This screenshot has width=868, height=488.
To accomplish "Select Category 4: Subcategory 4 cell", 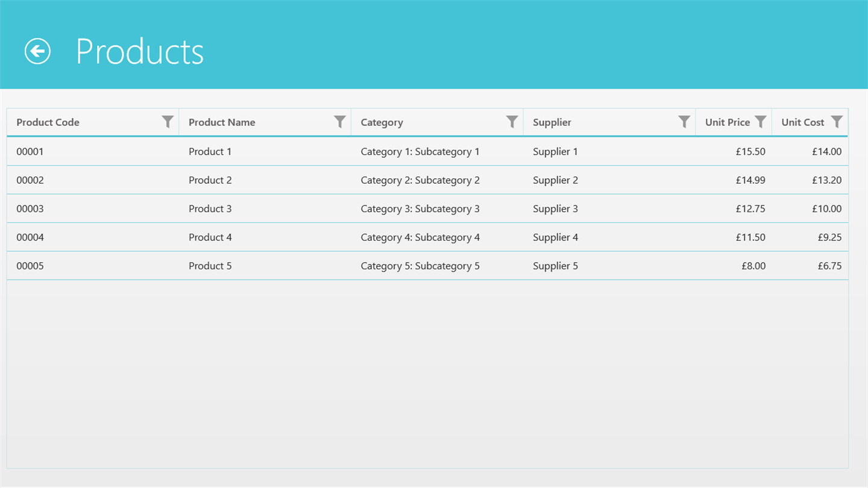I will [437, 237].
